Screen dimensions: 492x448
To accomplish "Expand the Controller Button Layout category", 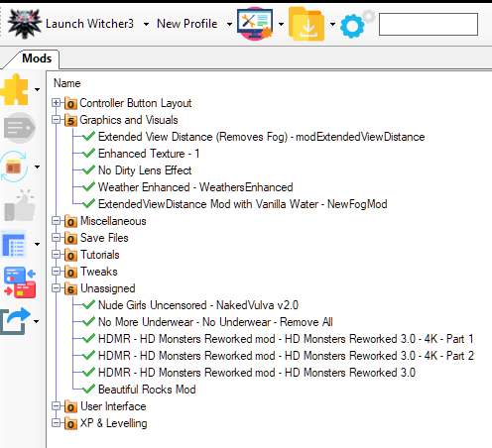I will click(x=56, y=103).
